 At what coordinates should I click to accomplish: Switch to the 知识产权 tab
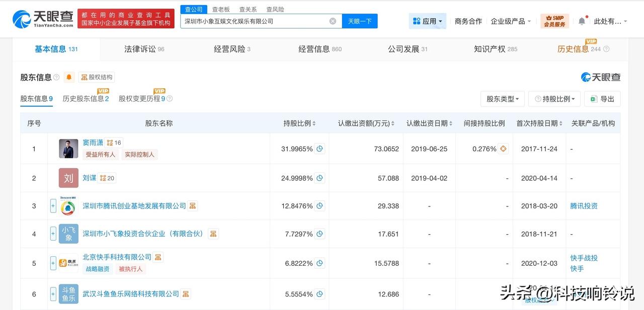coord(495,49)
